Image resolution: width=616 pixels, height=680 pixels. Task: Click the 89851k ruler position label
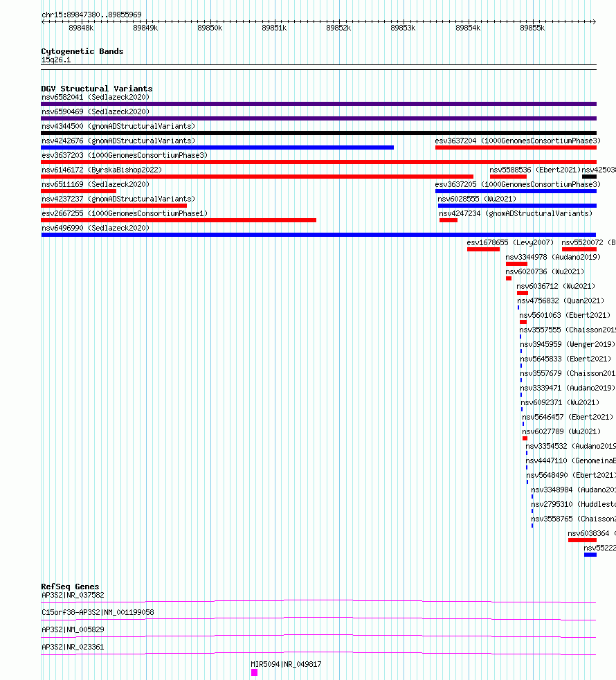[274, 28]
